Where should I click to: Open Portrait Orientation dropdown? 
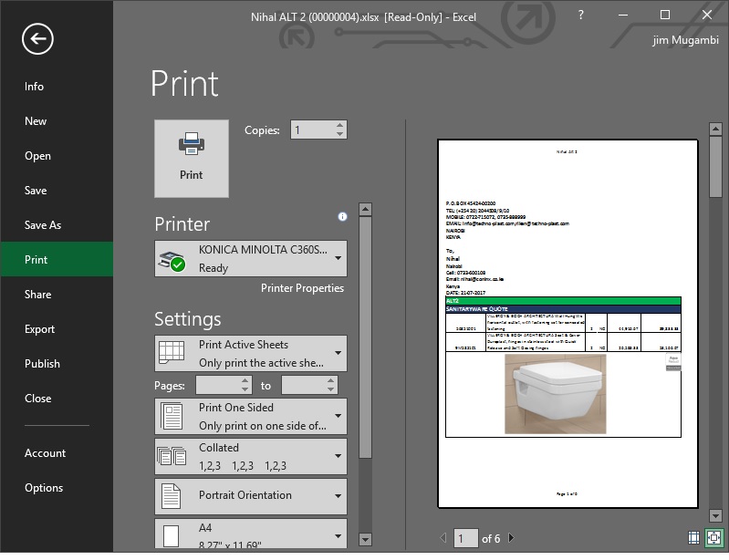[x=251, y=496]
